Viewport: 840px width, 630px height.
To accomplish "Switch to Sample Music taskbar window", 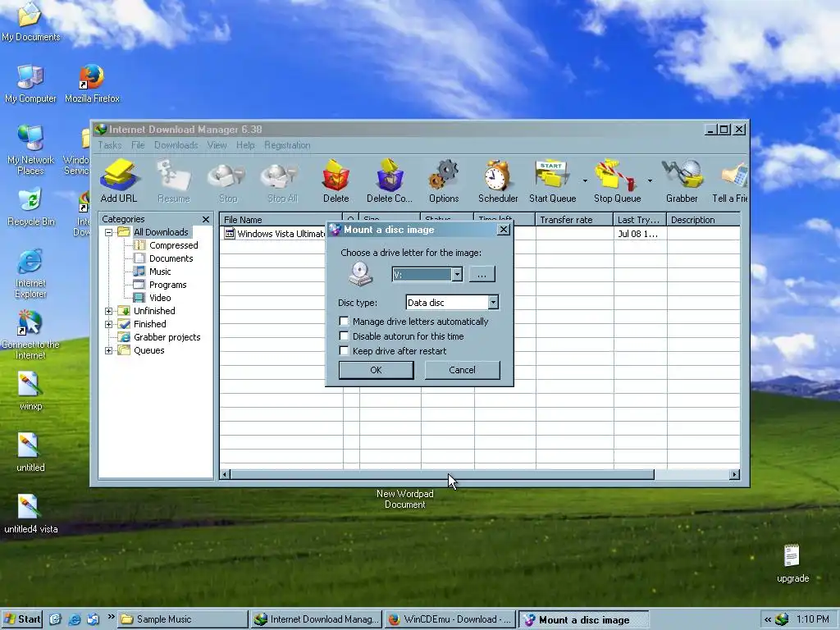I will coord(183,619).
